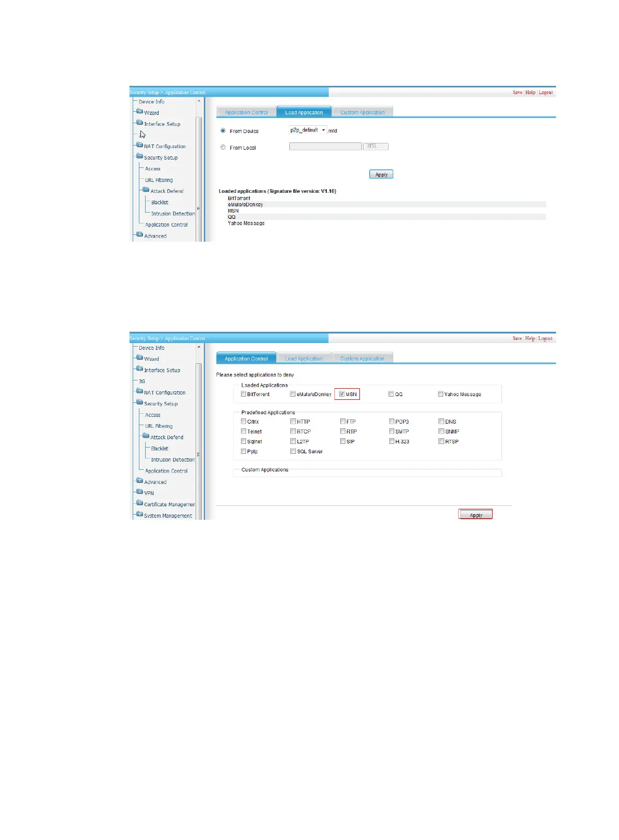The image size is (619, 840).
Task: Click the System Management folder icon
Action: pyautogui.click(x=139, y=514)
